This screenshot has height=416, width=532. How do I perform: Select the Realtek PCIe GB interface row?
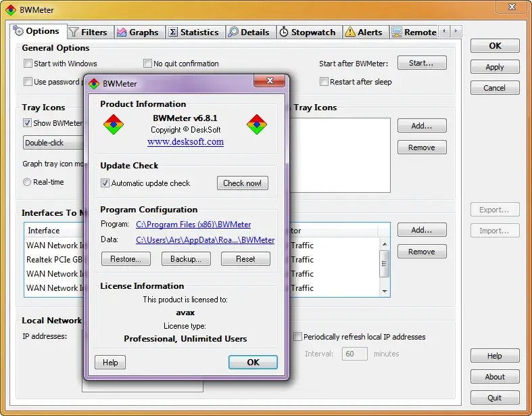tap(54, 260)
